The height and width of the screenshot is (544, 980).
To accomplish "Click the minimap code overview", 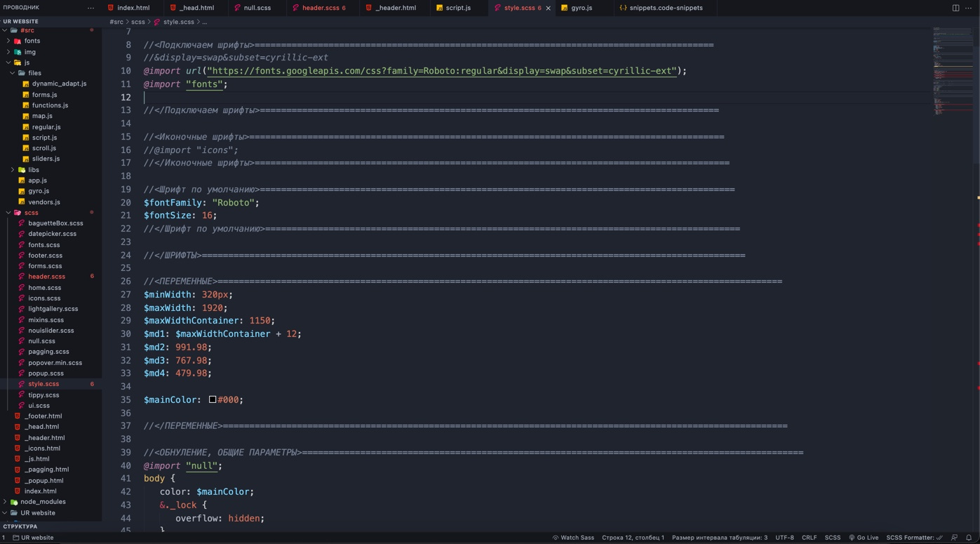I will (952, 70).
